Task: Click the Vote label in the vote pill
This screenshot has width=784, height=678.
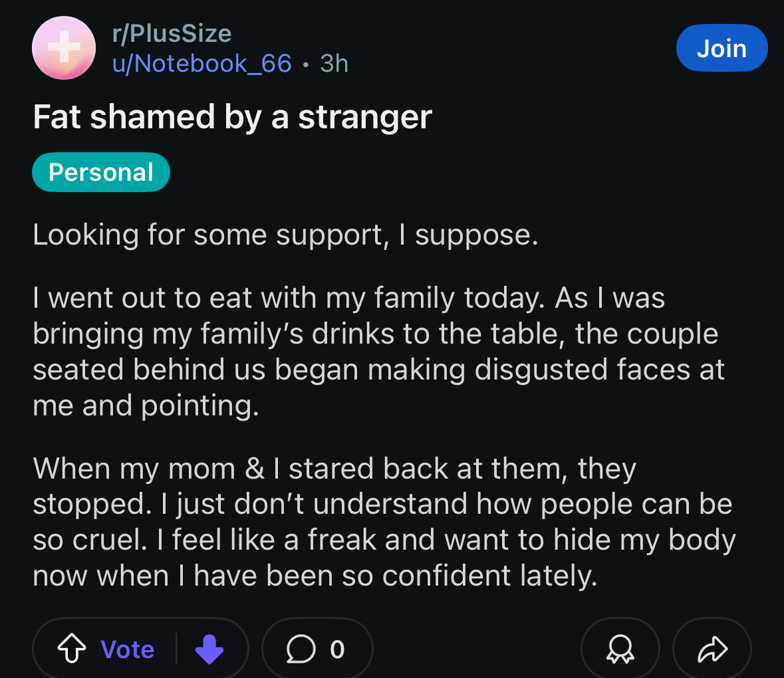Action: [128, 649]
